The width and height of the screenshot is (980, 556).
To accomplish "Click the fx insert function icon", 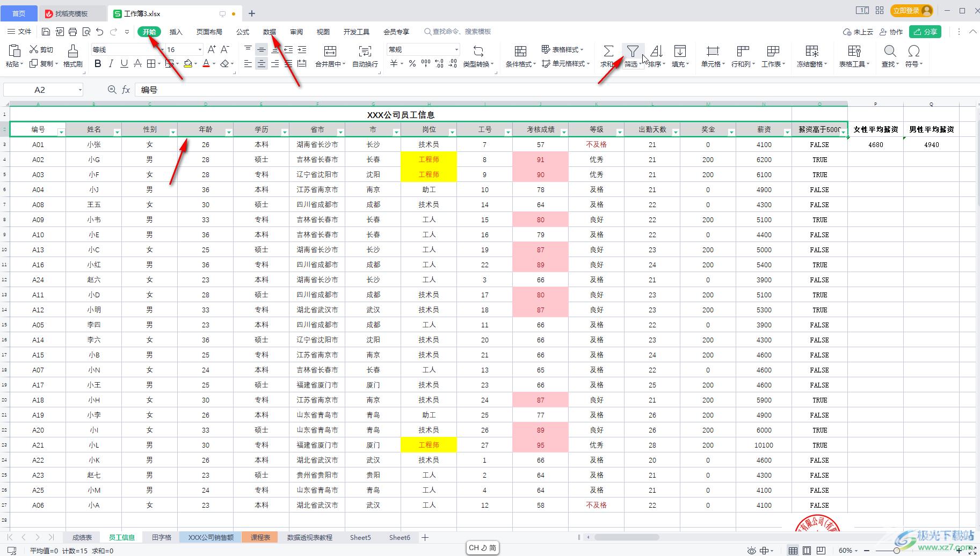I will click(x=126, y=90).
